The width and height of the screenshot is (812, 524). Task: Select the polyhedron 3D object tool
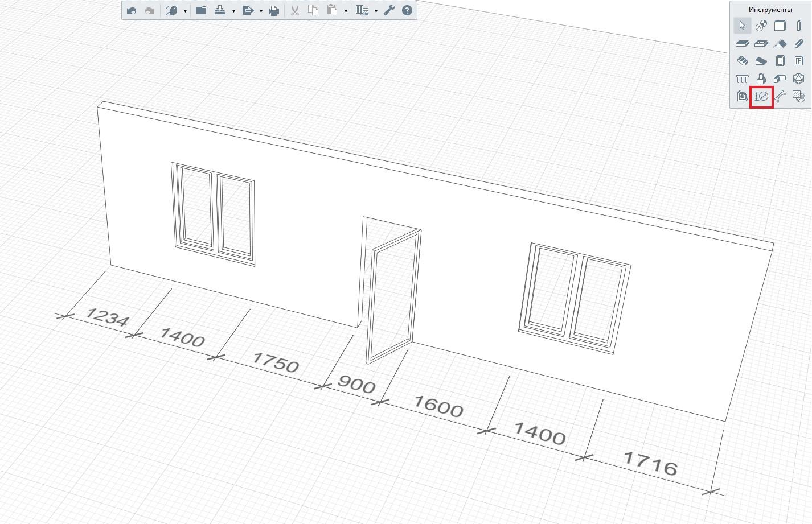(x=799, y=79)
